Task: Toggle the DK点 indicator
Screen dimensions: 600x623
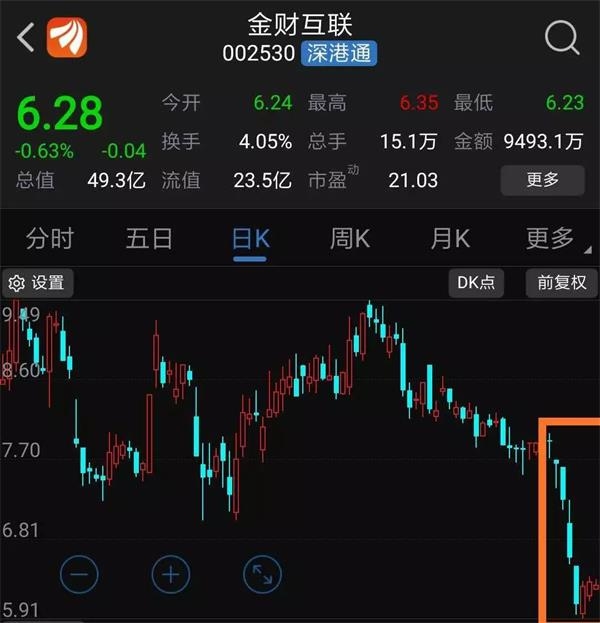Action: point(476,283)
